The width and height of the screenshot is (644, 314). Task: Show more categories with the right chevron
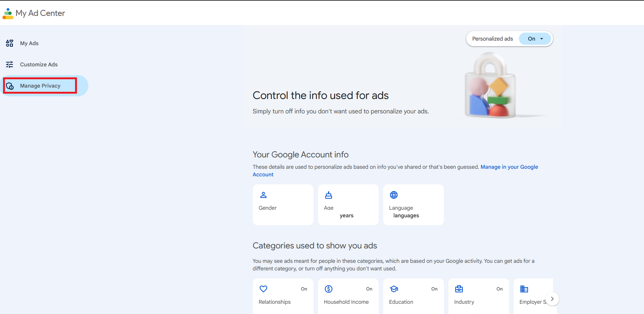coord(552,299)
